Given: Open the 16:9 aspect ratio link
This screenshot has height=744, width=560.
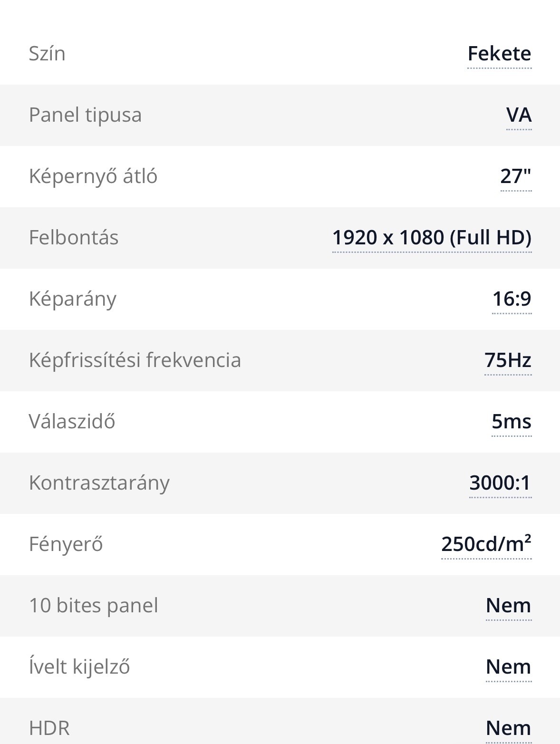Looking at the screenshot, I should tap(512, 299).
